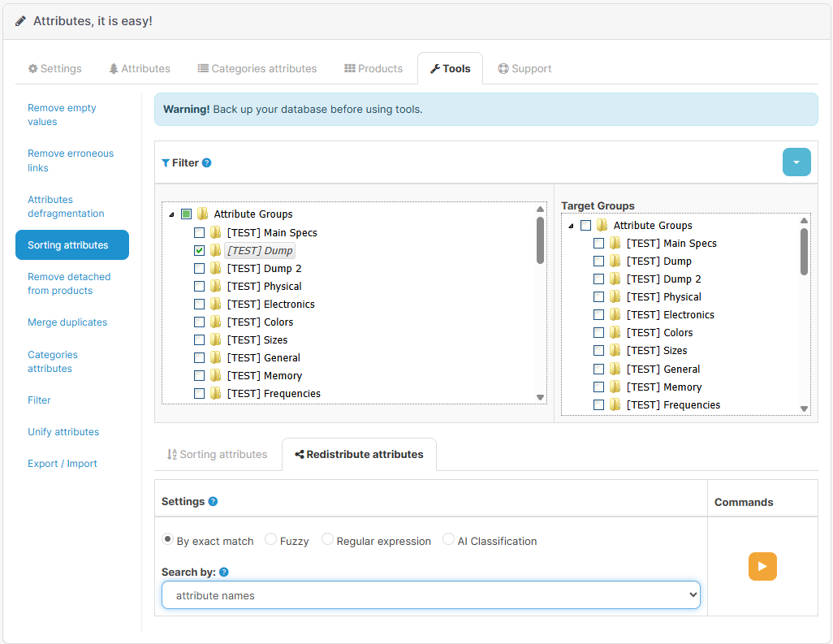Select the Fuzzy radio option
Viewport: 833px width, 644px height.
click(x=271, y=540)
